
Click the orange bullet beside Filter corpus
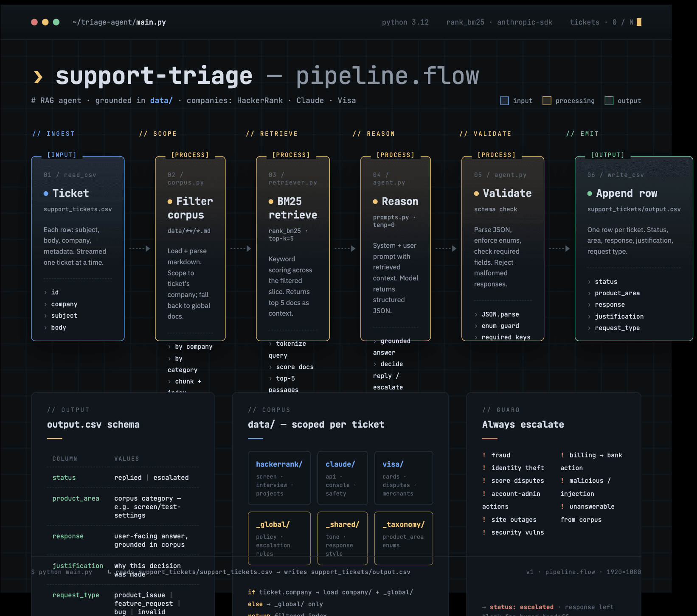coord(170,202)
